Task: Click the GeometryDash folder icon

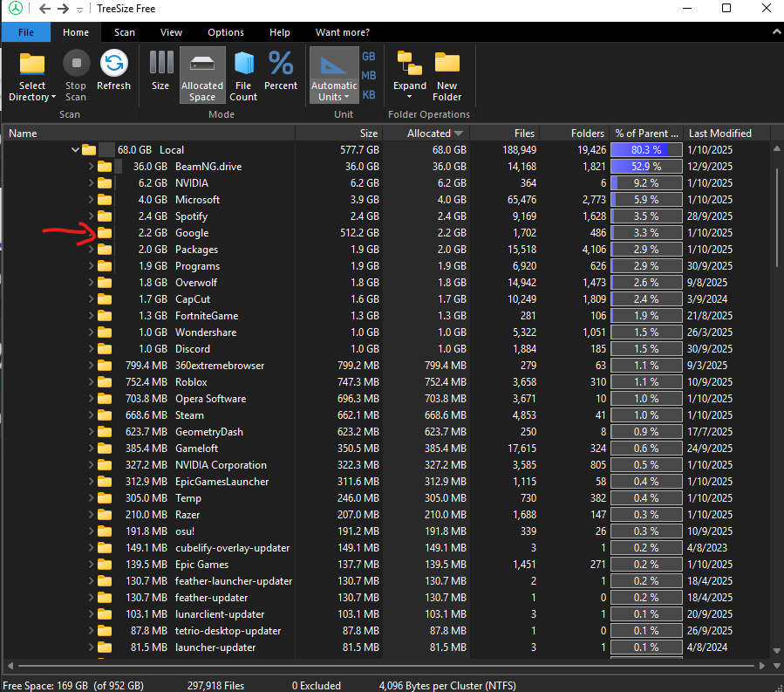Action: [105, 431]
